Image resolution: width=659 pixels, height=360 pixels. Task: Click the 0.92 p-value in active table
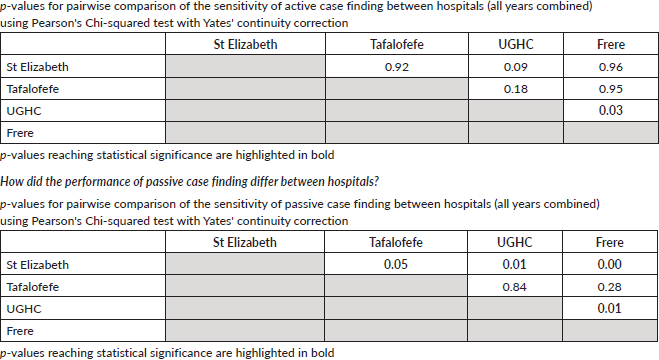396,67
